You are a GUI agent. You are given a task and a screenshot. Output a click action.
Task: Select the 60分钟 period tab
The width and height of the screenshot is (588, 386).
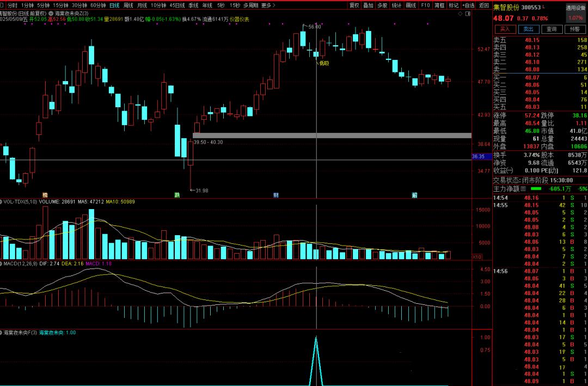pos(98,5)
